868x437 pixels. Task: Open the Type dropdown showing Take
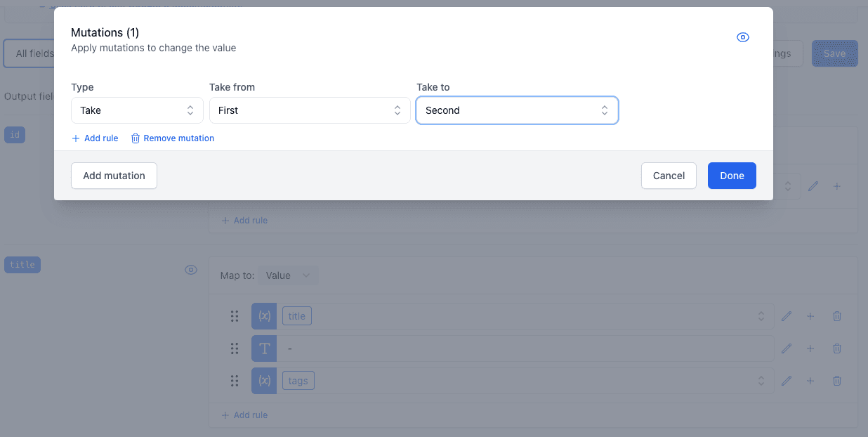click(x=137, y=110)
